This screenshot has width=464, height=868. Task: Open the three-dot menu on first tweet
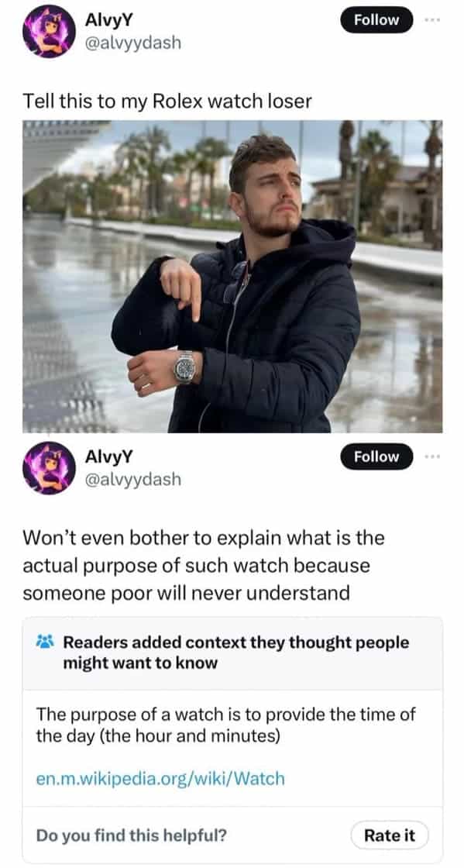(x=434, y=20)
